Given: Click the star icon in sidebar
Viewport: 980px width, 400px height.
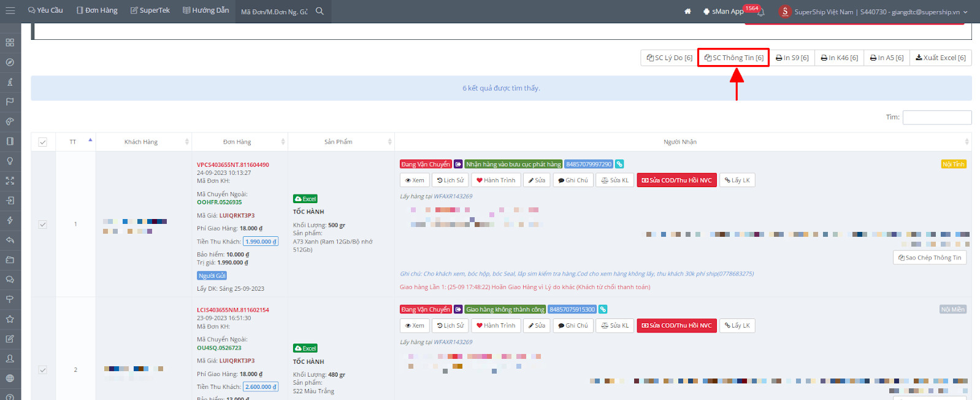Looking at the screenshot, I should coord(10,319).
